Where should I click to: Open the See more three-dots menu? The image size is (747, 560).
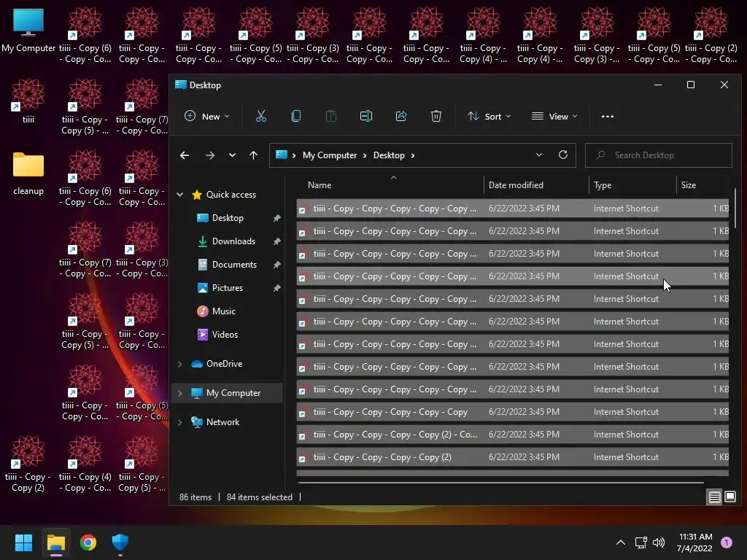click(608, 116)
